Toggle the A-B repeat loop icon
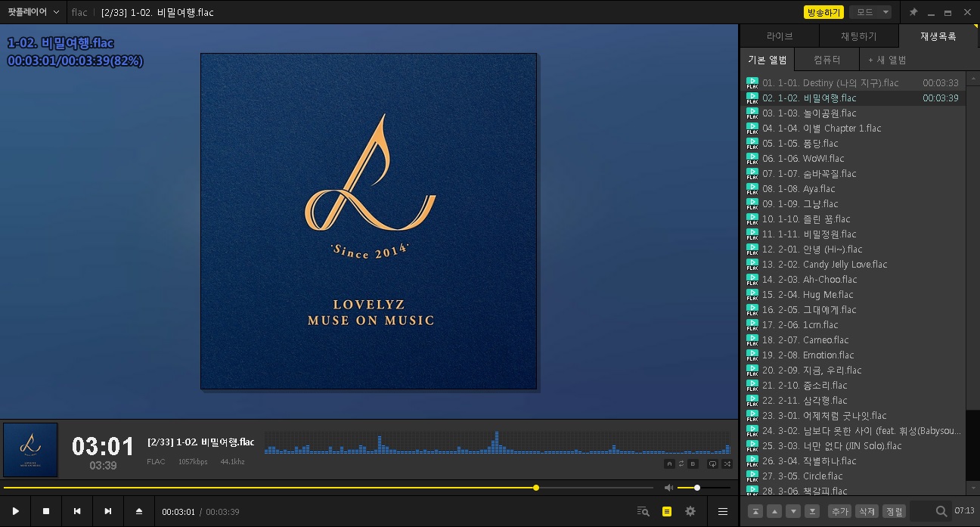The width and height of the screenshot is (980, 527). pyautogui.click(x=681, y=463)
